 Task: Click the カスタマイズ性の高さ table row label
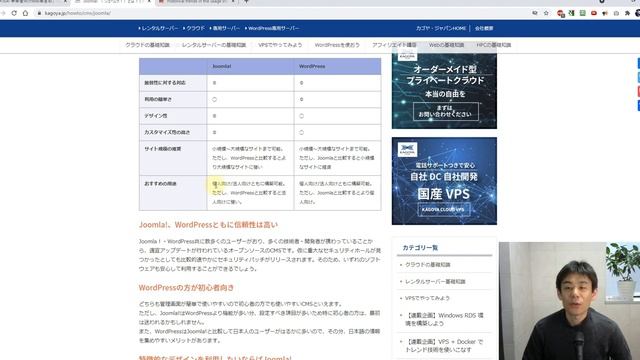(167, 132)
